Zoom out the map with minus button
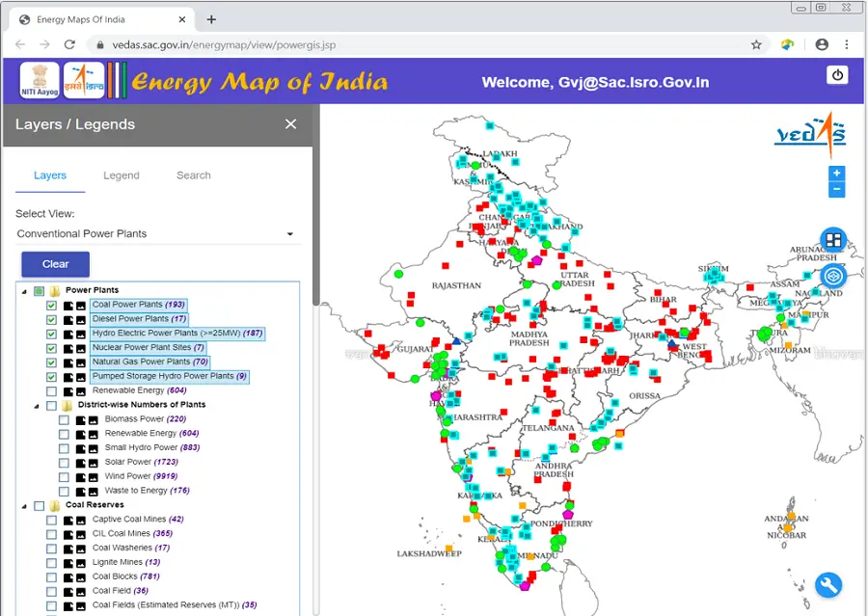 [x=836, y=189]
